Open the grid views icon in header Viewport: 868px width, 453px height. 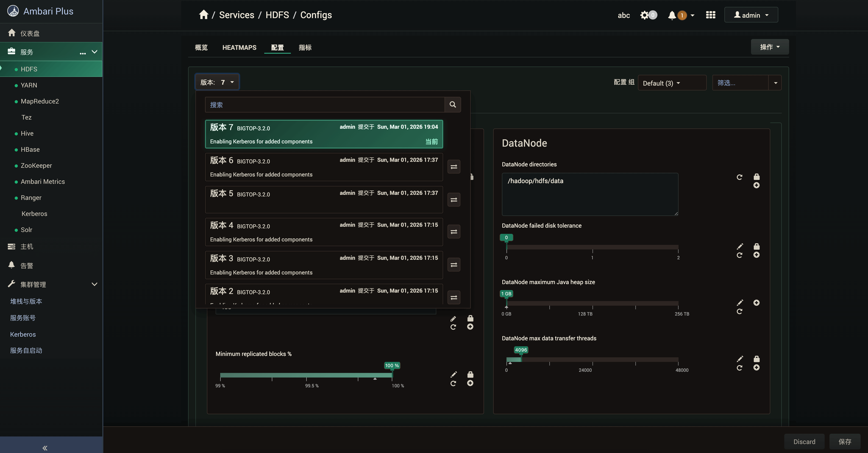[x=710, y=15]
